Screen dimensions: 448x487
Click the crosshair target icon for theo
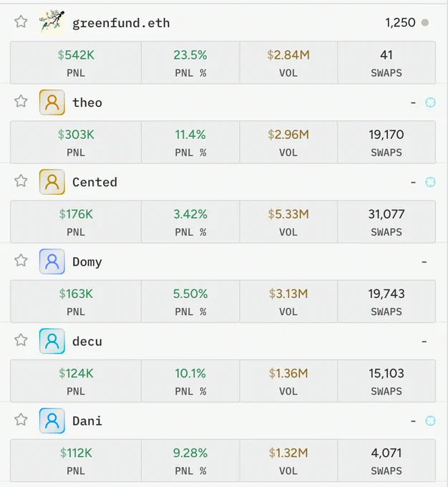[x=430, y=102]
